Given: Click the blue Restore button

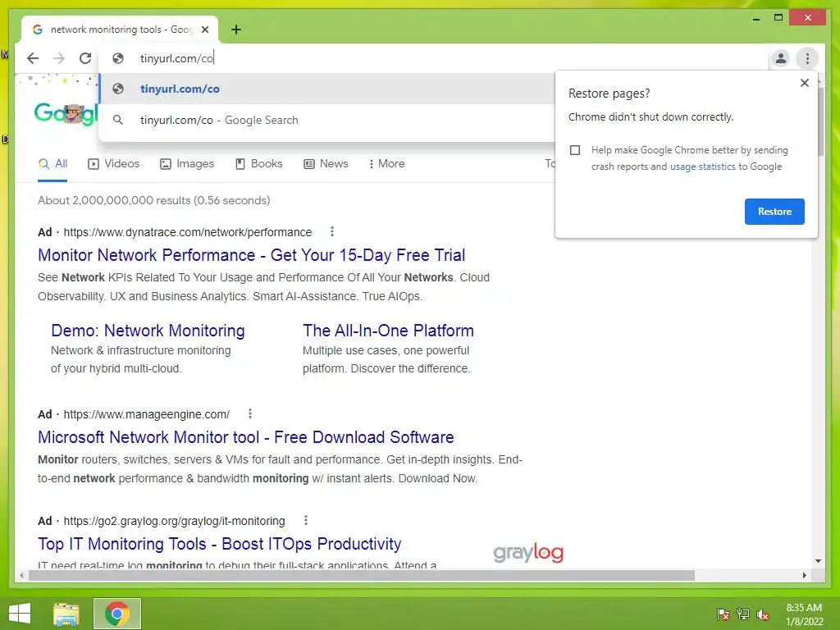Looking at the screenshot, I should pos(774,212).
